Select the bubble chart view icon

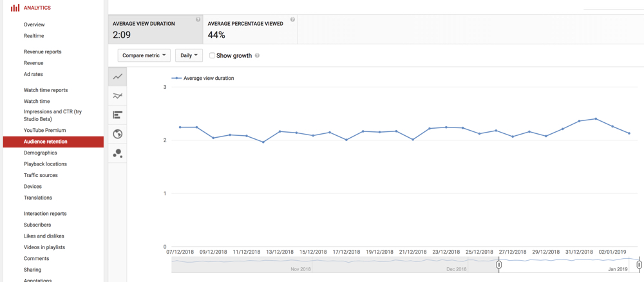(117, 153)
